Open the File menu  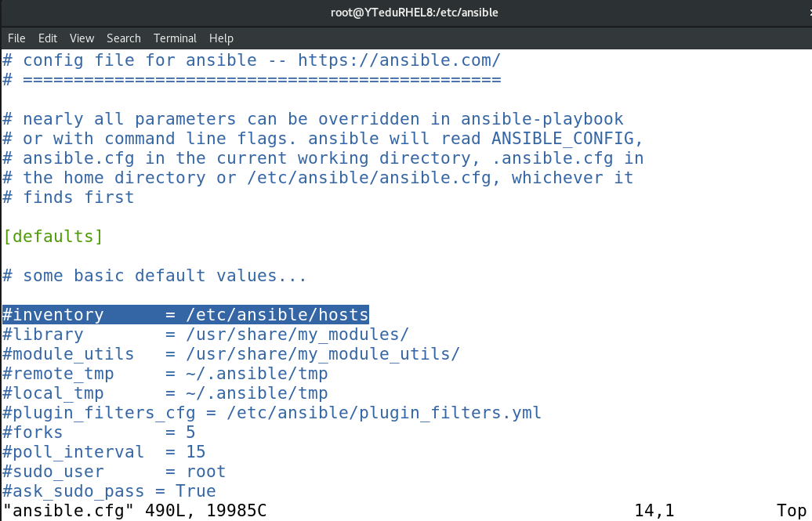tap(16, 38)
